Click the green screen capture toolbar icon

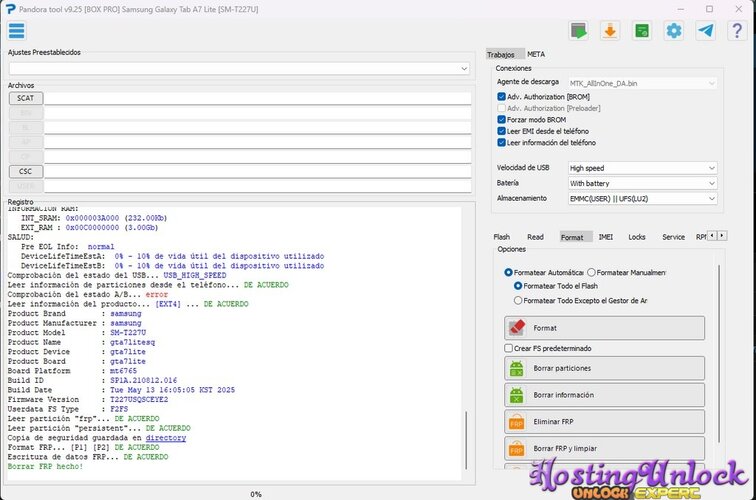tap(578, 31)
